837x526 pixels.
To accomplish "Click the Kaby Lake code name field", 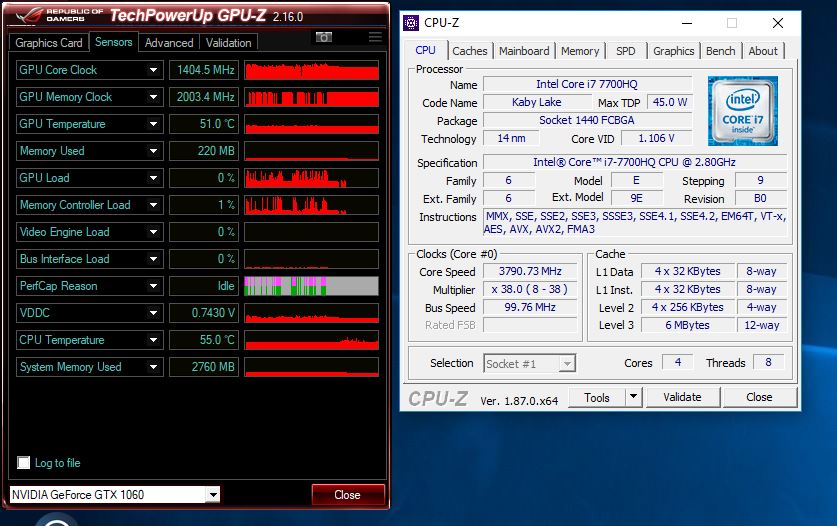I will (x=536, y=103).
